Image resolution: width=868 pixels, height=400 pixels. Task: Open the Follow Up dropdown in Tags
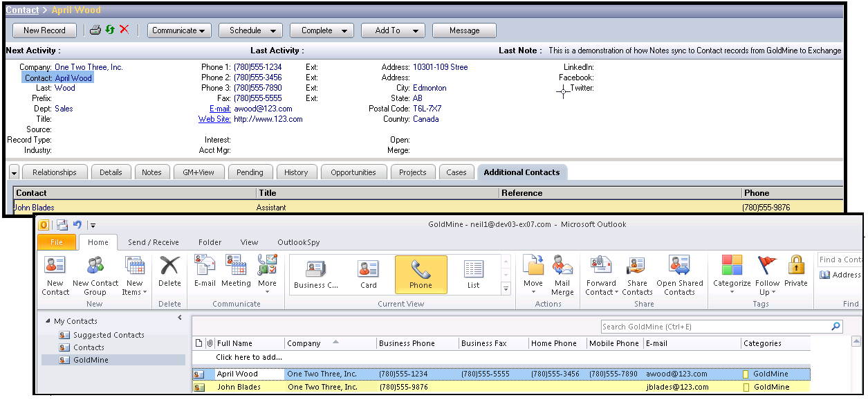point(768,276)
